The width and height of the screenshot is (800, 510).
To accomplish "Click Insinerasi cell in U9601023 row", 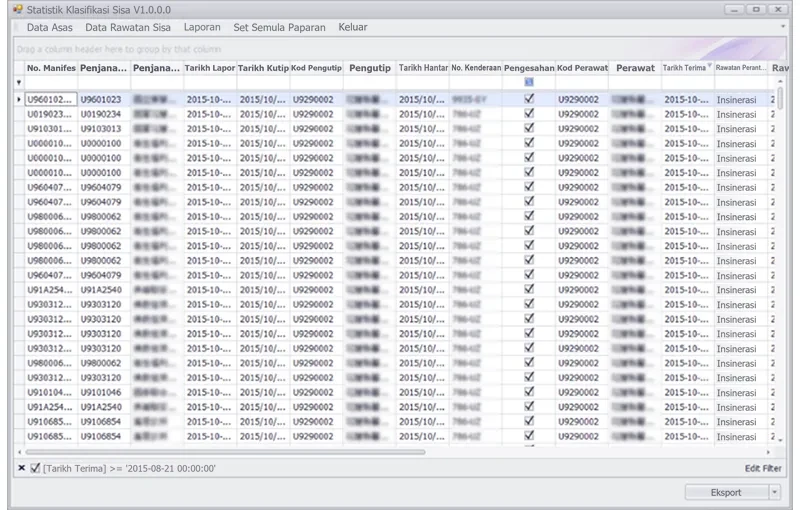I will 741,99.
